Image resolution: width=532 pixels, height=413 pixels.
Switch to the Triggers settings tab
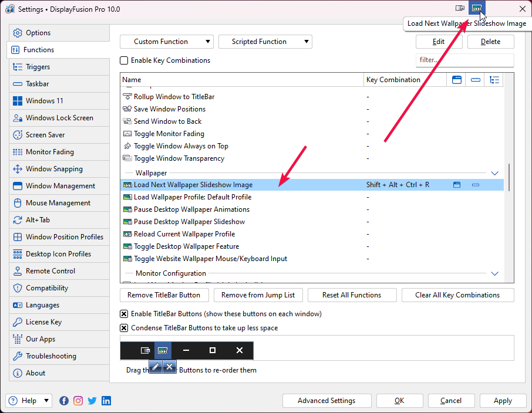[x=38, y=67]
